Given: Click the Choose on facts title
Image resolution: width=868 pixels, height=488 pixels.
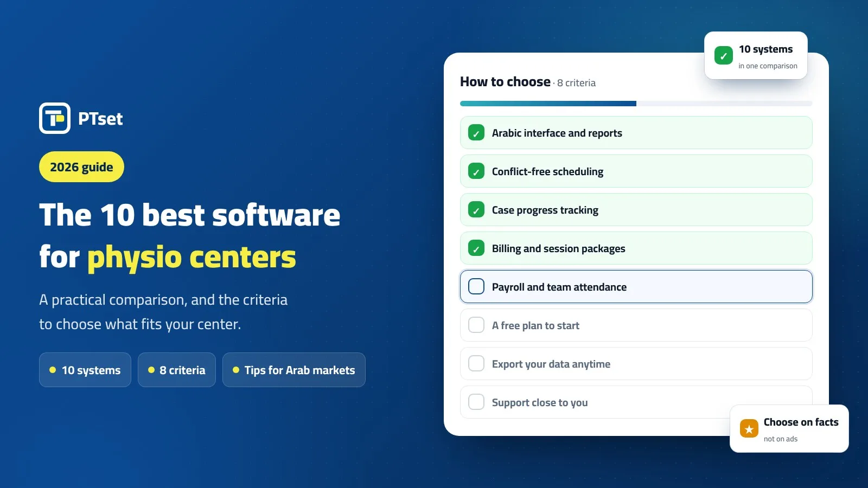Looking at the screenshot, I should click(801, 422).
